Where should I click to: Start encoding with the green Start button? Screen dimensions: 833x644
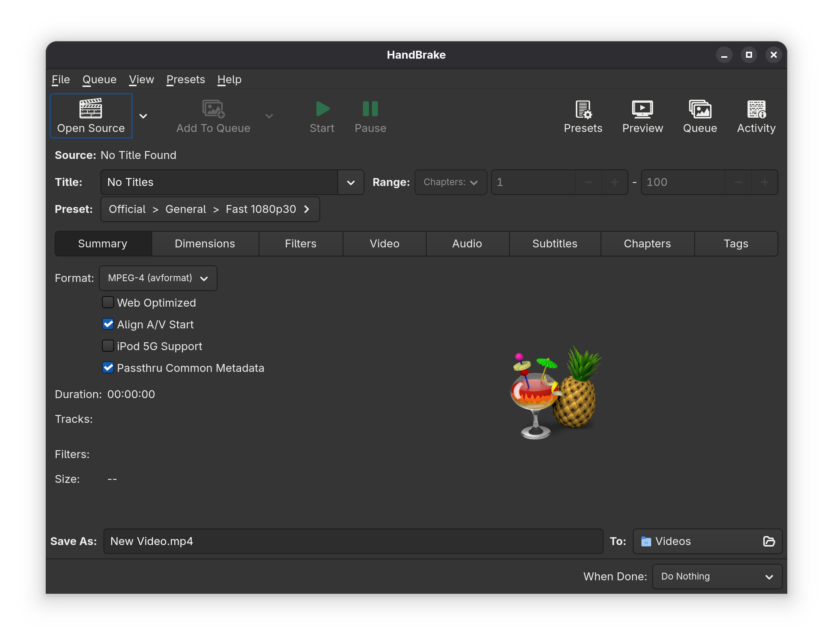322,115
